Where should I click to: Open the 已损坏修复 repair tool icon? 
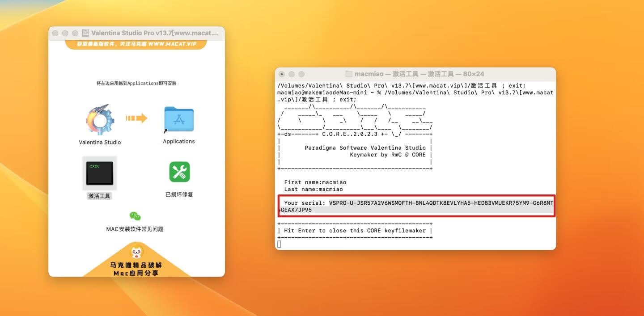pos(179,172)
